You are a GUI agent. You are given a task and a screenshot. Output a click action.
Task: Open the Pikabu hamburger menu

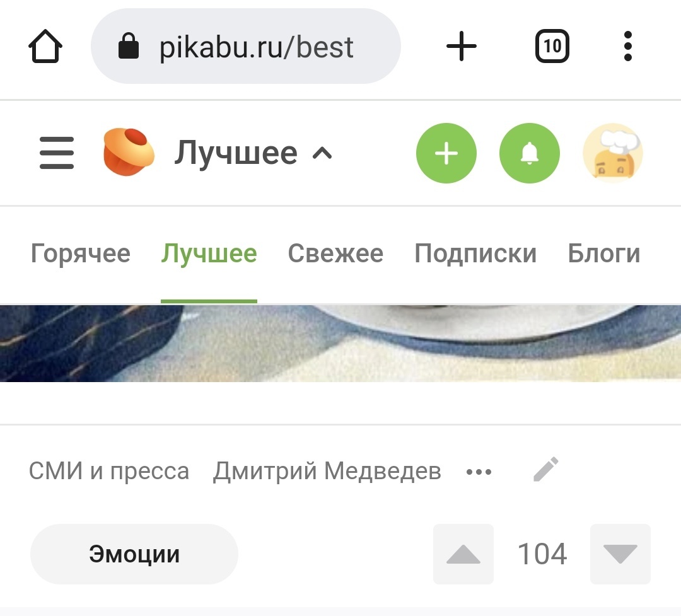click(57, 153)
